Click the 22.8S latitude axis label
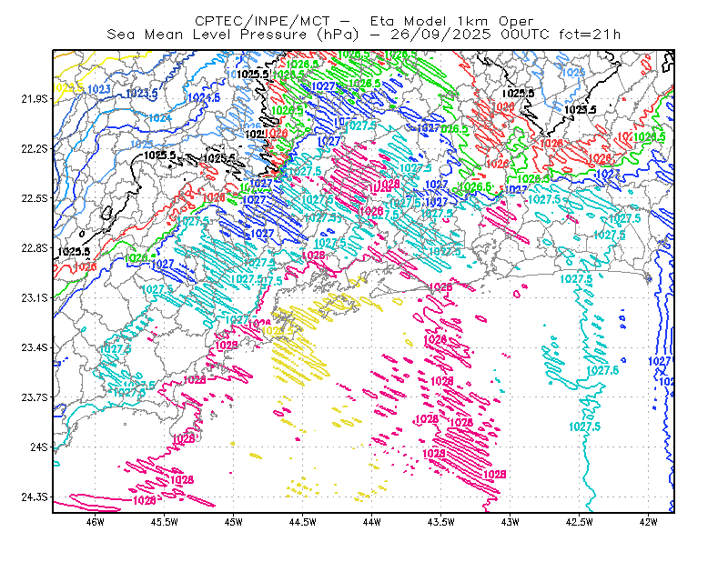728x562 pixels. pos(35,248)
